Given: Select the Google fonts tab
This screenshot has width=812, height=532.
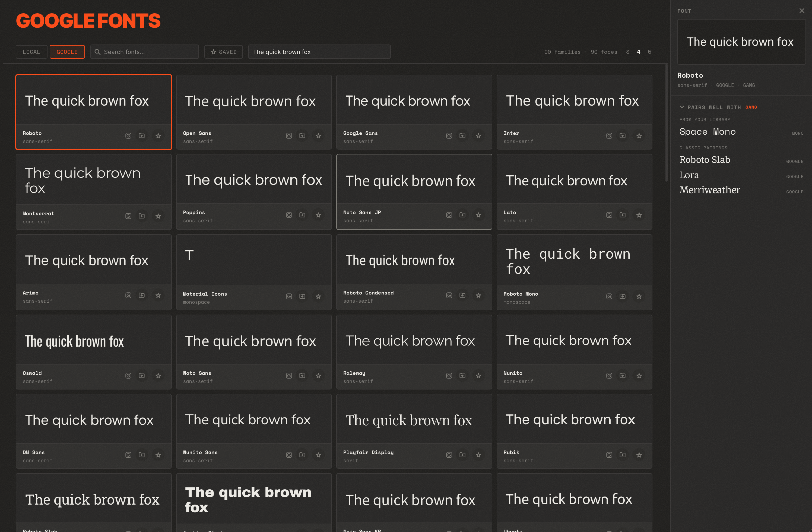Looking at the screenshot, I should [x=67, y=52].
